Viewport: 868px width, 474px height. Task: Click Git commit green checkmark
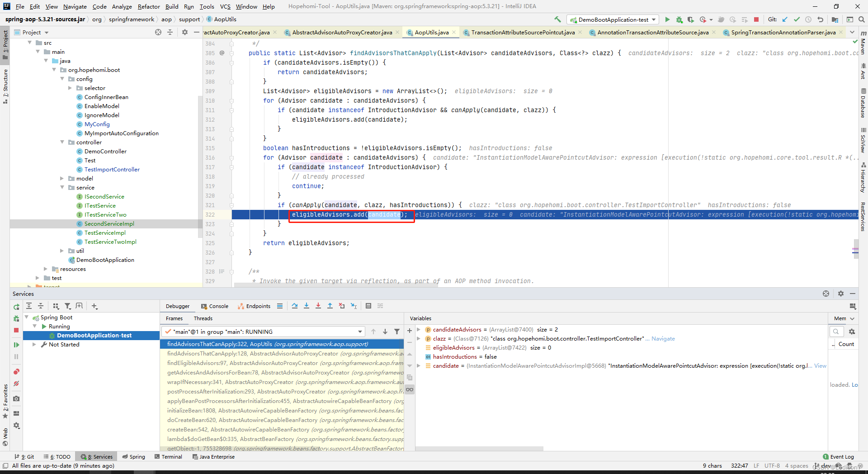click(797, 19)
